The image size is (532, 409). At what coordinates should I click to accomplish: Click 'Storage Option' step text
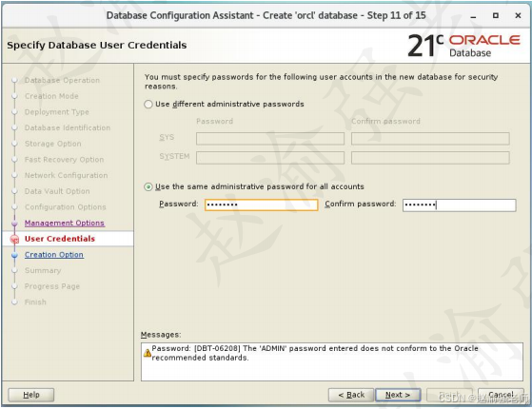pyautogui.click(x=53, y=144)
